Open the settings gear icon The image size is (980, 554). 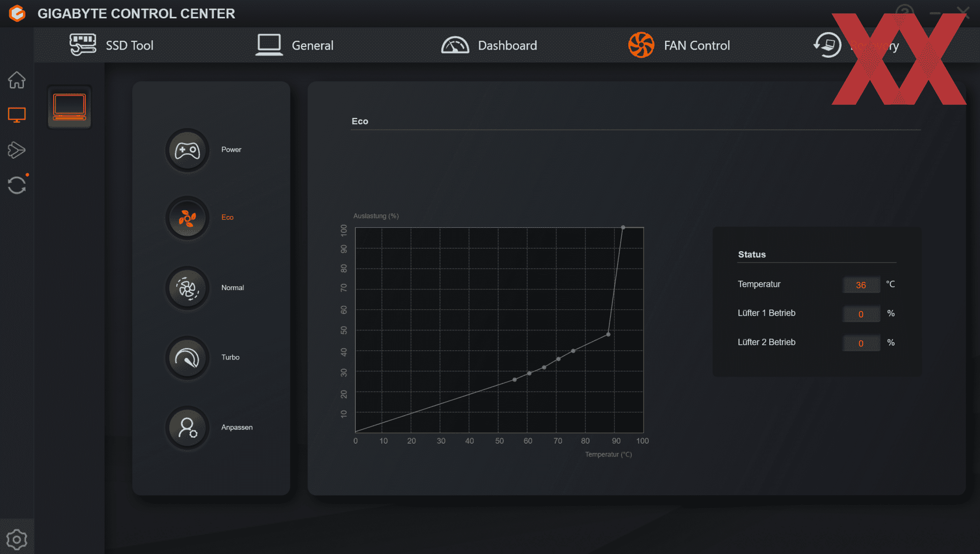coord(17,539)
